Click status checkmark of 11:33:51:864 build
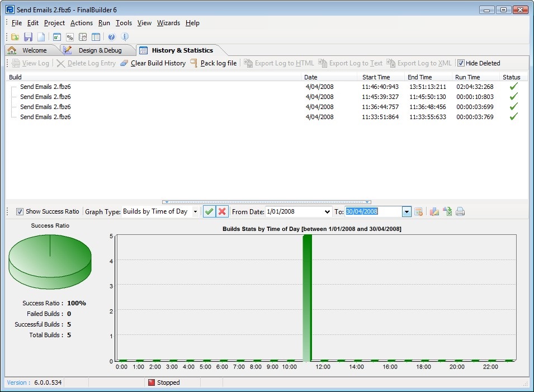 point(513,117)
